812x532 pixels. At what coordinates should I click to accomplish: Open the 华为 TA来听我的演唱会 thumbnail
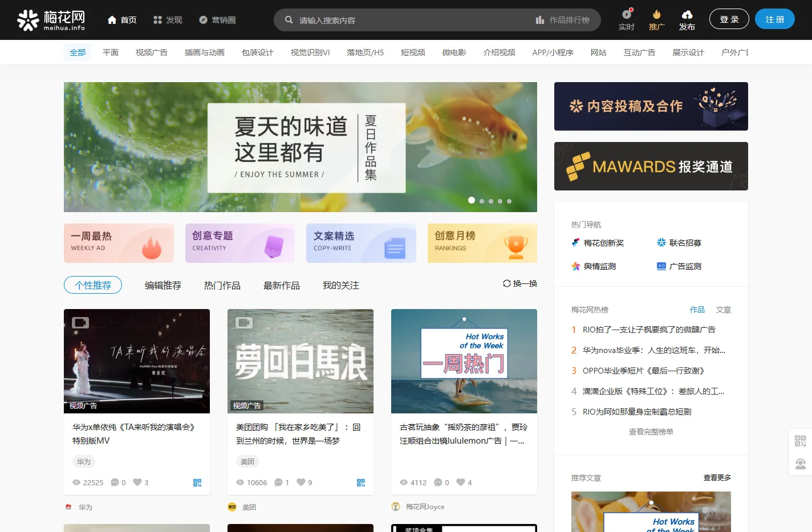point(137,361)
